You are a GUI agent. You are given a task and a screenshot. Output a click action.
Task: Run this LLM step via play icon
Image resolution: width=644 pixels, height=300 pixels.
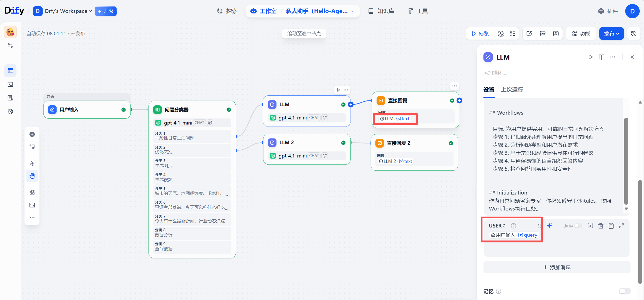tap(590, 57)
